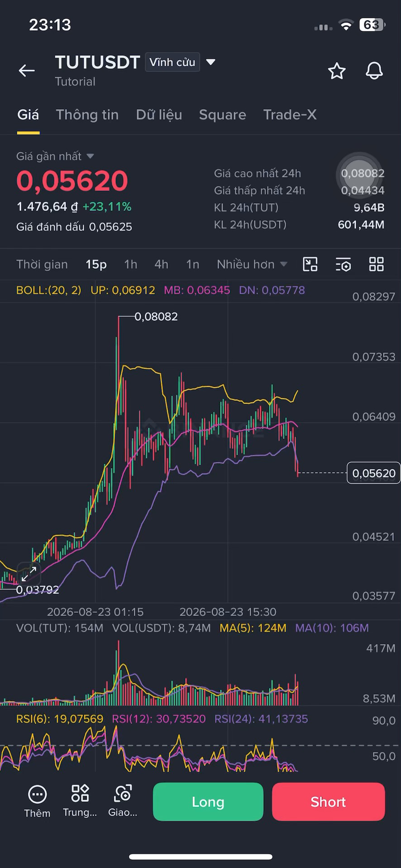Screen dimensions: 401x868
Task: Tap the 1.476,64 ₫ converted price
Action: (x=47, y=207)
